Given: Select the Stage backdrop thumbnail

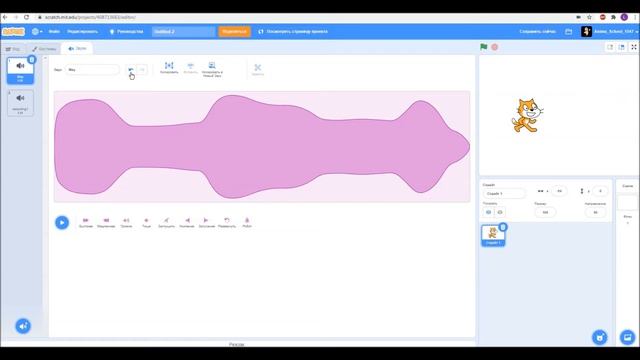Looking at the screenshot, I should (627, 203).
